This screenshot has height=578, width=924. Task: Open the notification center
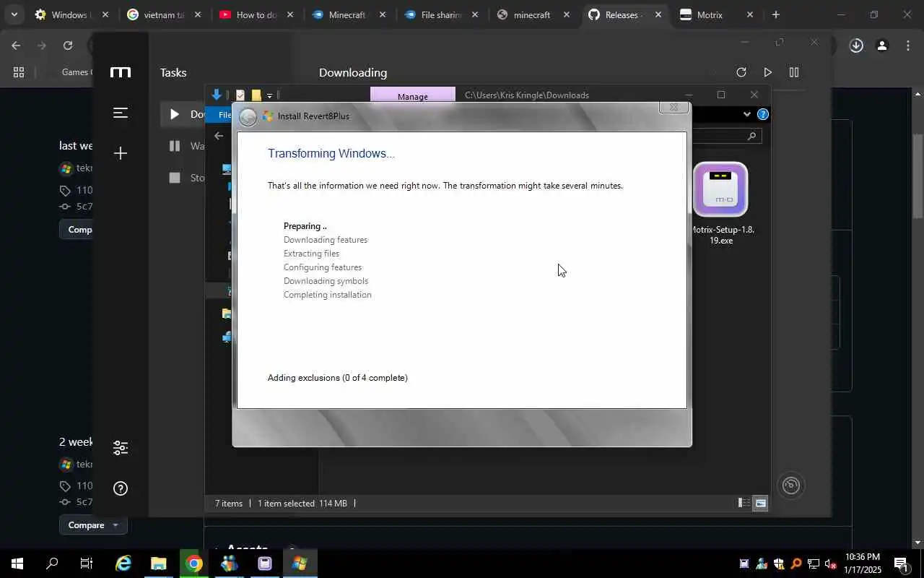(901, 564)
